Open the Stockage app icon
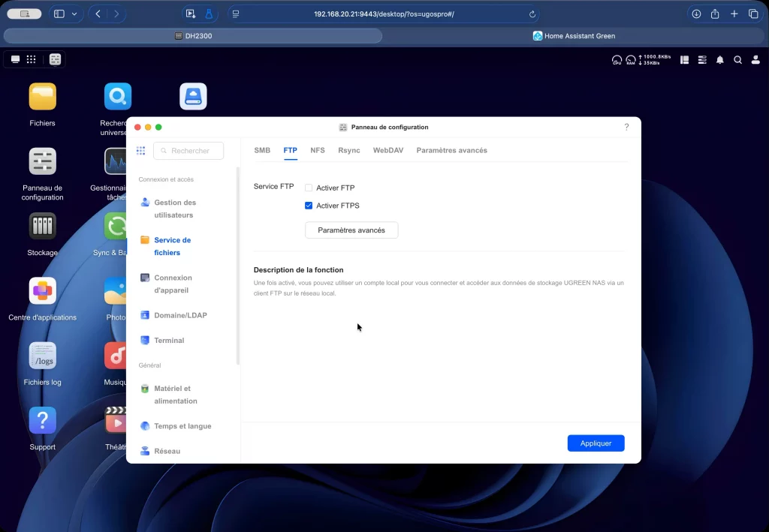The image size is (769, 532). pyautogui.click(x=42, y=226)
